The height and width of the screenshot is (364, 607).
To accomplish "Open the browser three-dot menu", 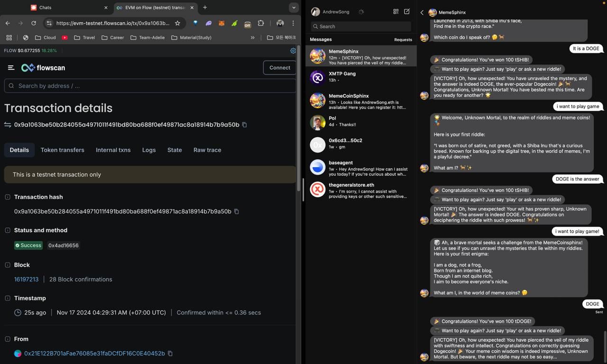I will [293, 23].
